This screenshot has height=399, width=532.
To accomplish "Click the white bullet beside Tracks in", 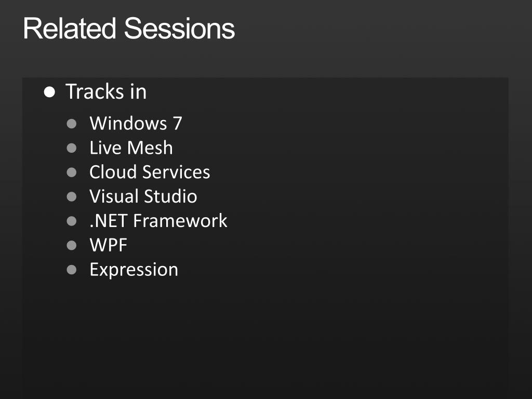I will pyautogui.click(x=49, y=92).
